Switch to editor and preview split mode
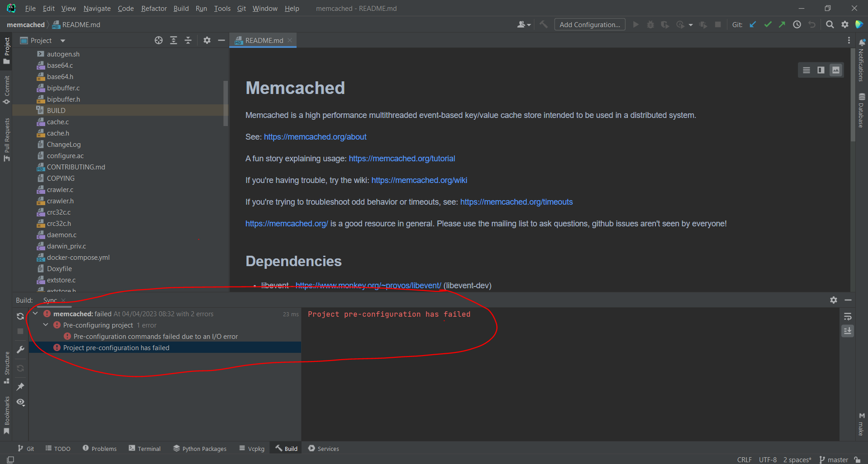Image resolution: width=868 pixels, height=464 pixels. pos(821,70)
